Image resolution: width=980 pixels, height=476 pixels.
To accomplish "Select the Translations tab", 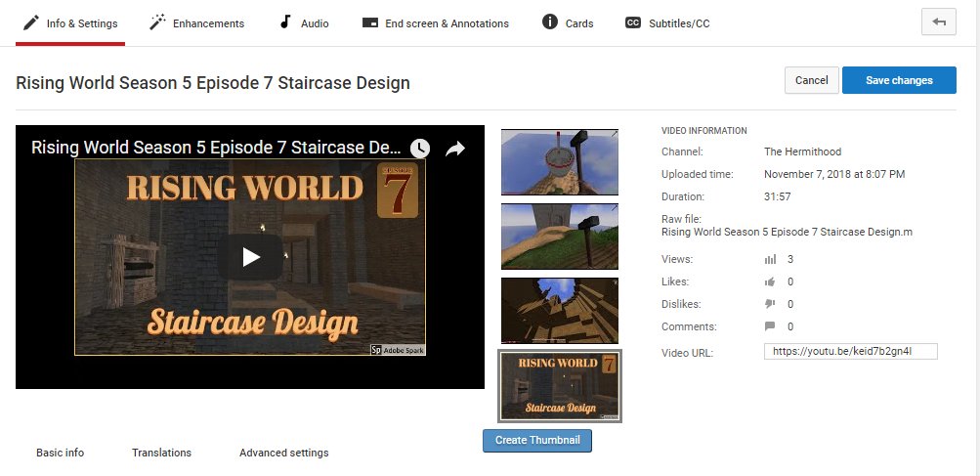I will pyautogui.click(x=161, y=453).
